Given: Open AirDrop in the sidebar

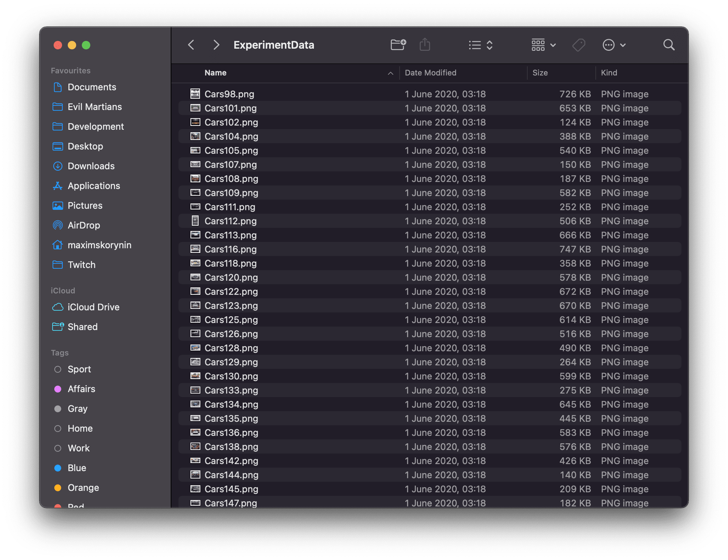Looking at the screenshot, I should click(x=84, y=225).
